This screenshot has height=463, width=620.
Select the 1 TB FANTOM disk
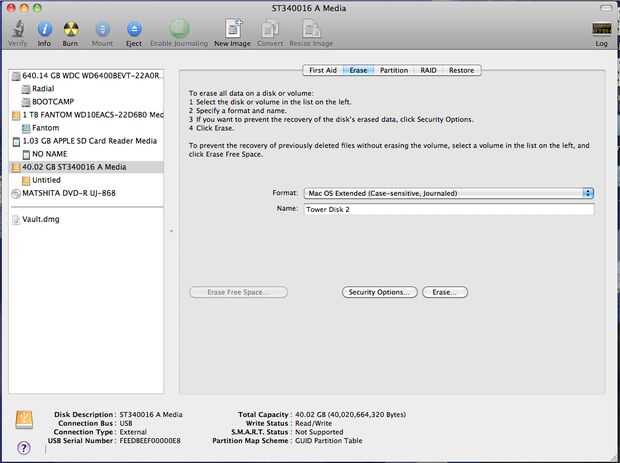(86, 115)
